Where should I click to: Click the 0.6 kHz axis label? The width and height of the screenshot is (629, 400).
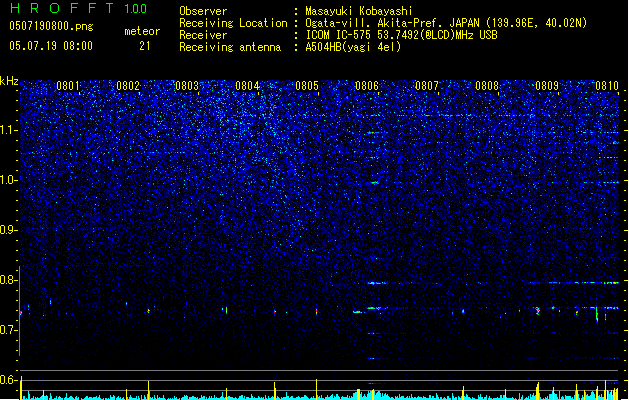pyautogui.click(x=9, y=380)
